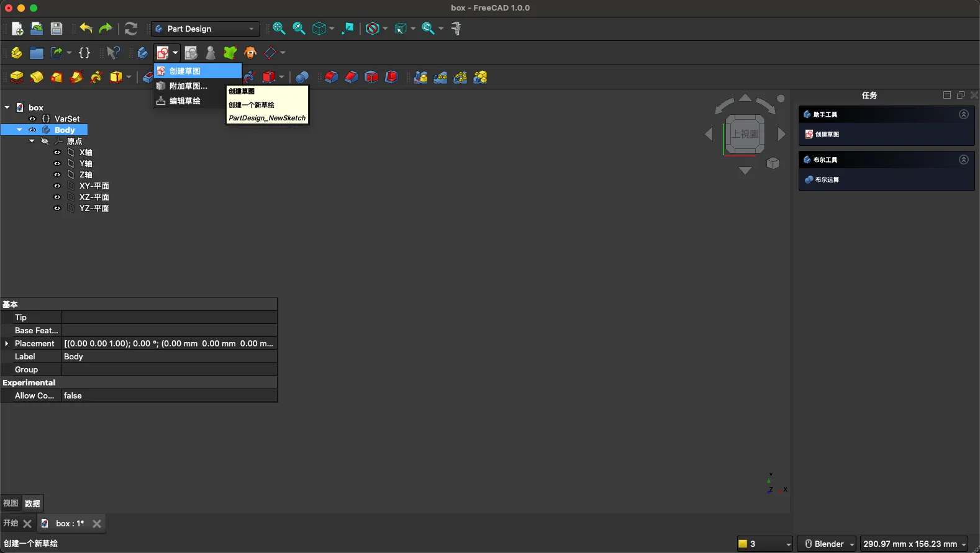Click the green shape icon in the toolbar
This screenshot has height=553, width=980.
coord(230,53)
